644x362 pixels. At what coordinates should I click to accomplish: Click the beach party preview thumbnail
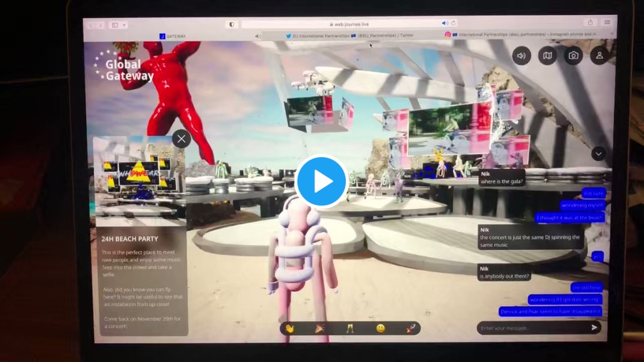pyautogui.click(x=139, y=181)
